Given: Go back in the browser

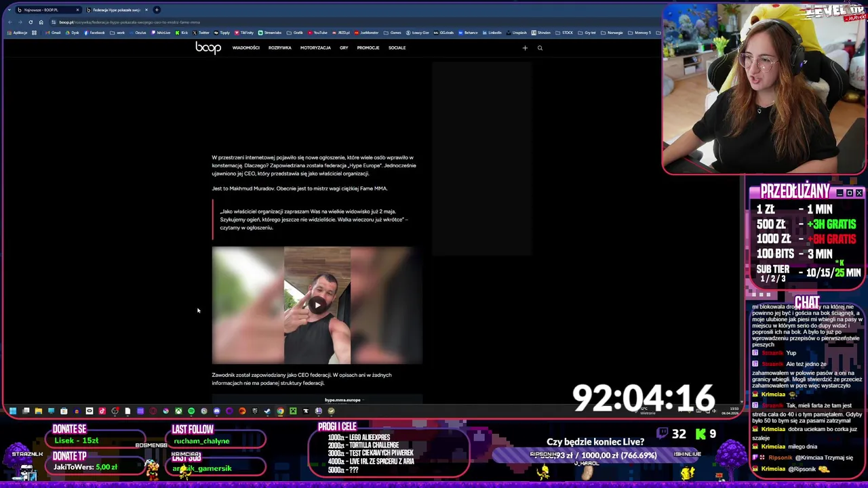Looking at the screenshot, I should pos(10,22).
